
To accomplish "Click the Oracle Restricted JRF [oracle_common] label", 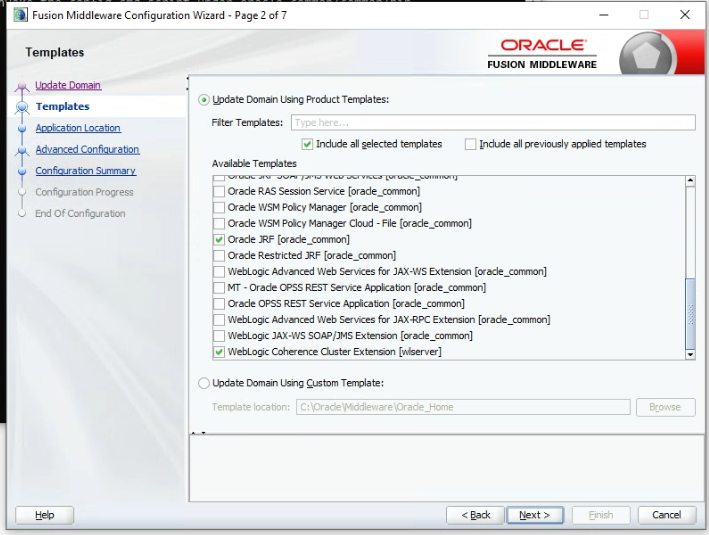I will 312,256.
